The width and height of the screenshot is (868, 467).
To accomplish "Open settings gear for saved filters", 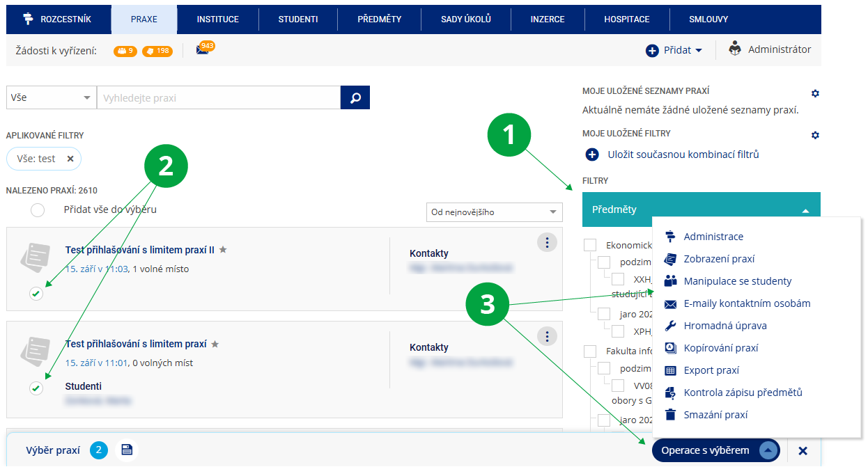I will pyautogui.click(x=815, y=135).
